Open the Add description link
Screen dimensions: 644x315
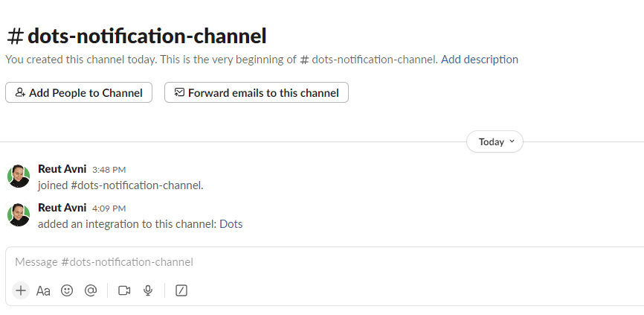point(480,60)
